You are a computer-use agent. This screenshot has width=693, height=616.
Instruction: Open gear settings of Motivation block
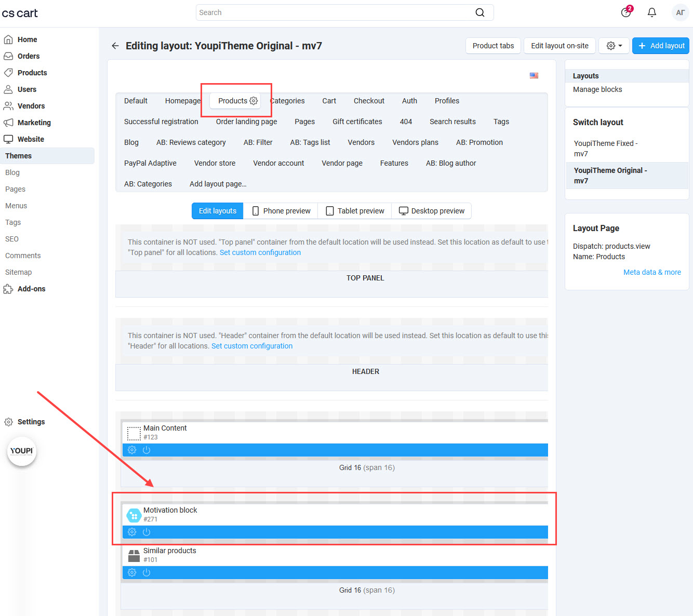[x=132, y=532]
